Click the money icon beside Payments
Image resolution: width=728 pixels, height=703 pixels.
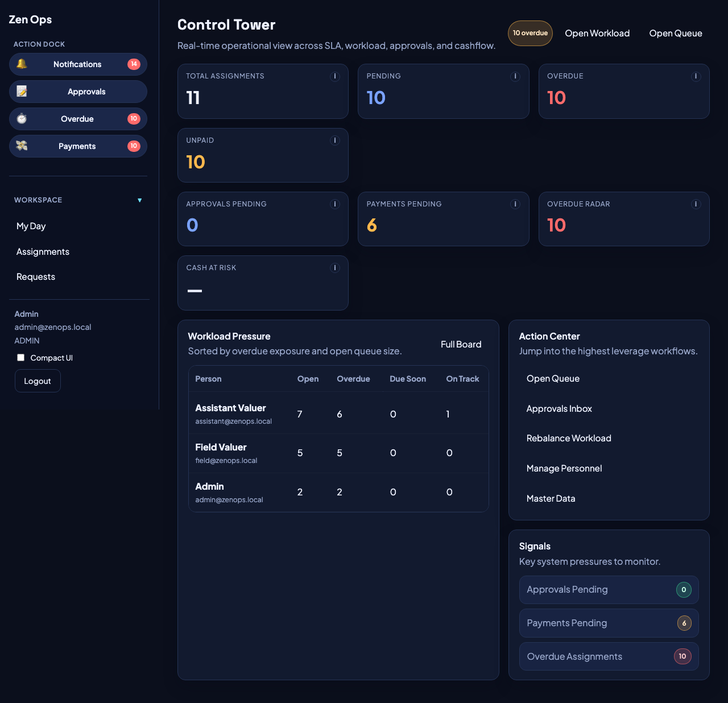[22, 146]
